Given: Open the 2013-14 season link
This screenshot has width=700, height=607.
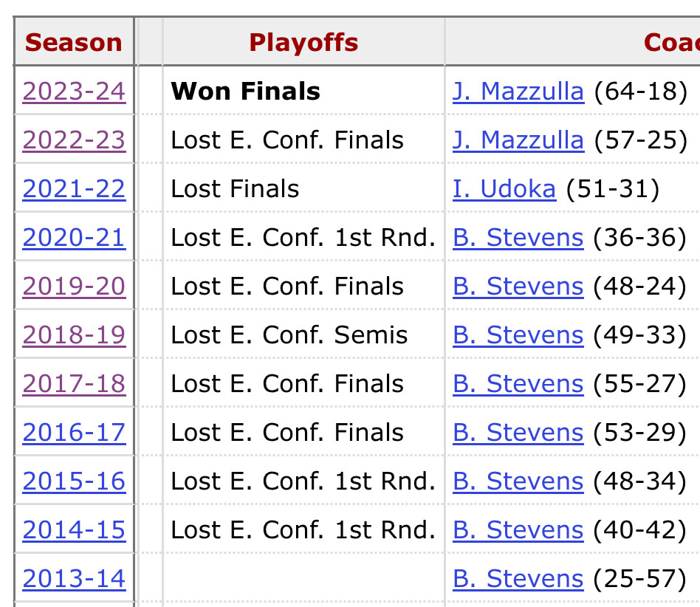Looking at the screenshot, I should point(74,579).
